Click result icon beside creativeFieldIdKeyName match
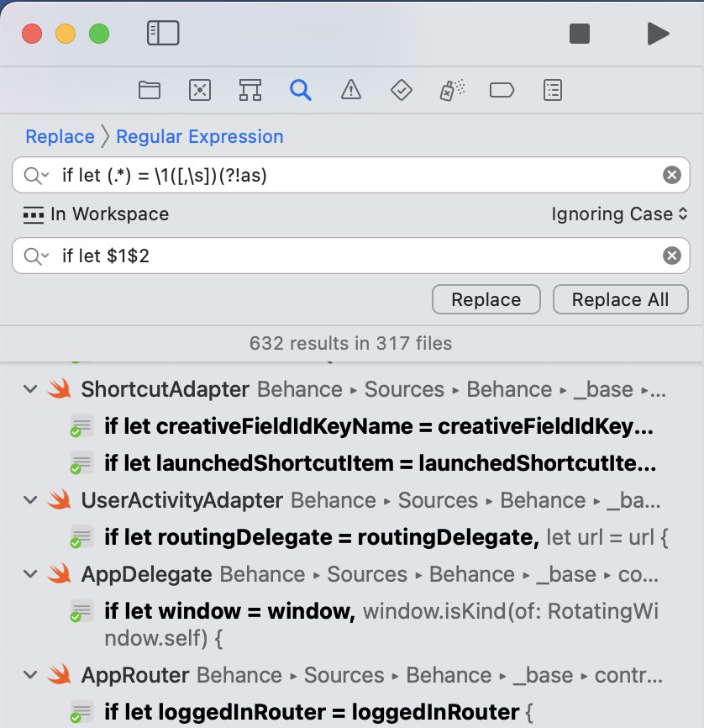Screen dimensions: 704x728 coord(81,426)
